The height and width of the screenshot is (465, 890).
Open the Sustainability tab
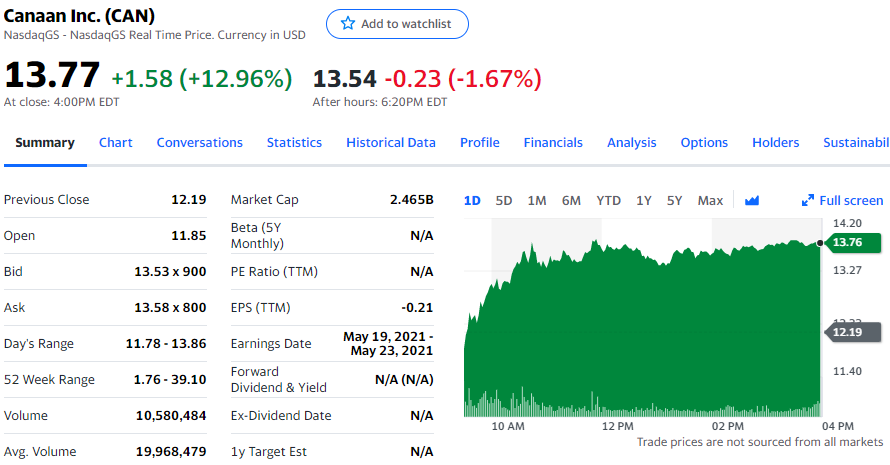[x=857, y=143]
